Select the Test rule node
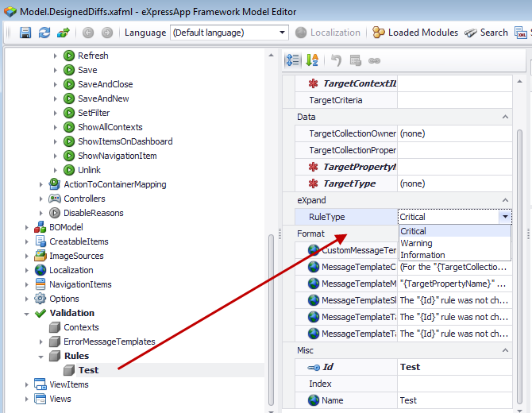Screen dimensions: 532x413 (x=88, y=370)
